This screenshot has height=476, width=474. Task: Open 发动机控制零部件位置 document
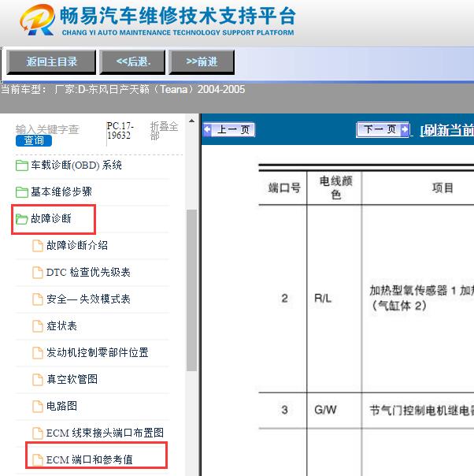pos(98,352)
